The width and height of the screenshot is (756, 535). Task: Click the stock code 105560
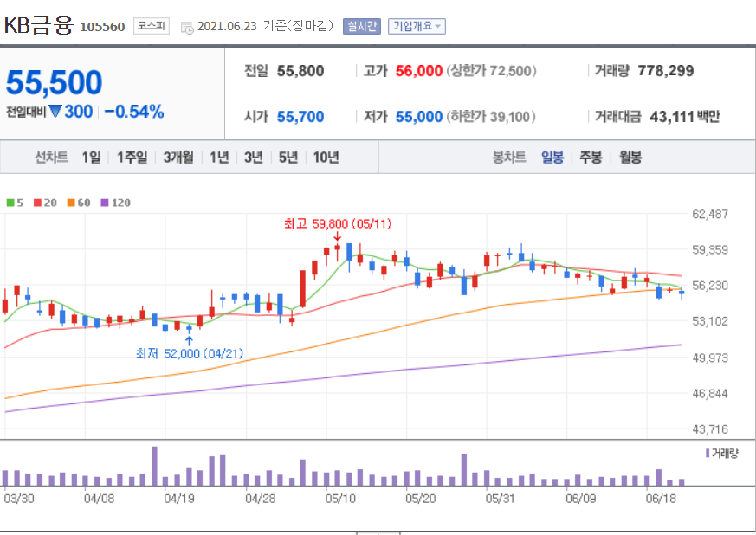click(x=102, y=27)
